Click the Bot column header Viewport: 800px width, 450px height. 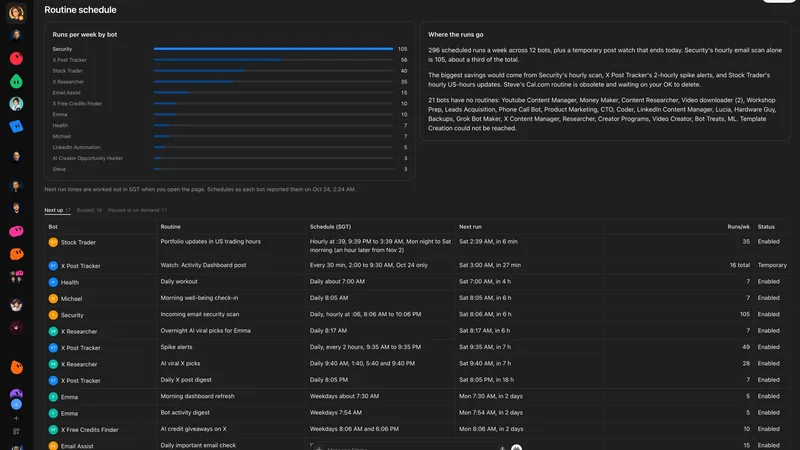[53, 227]
